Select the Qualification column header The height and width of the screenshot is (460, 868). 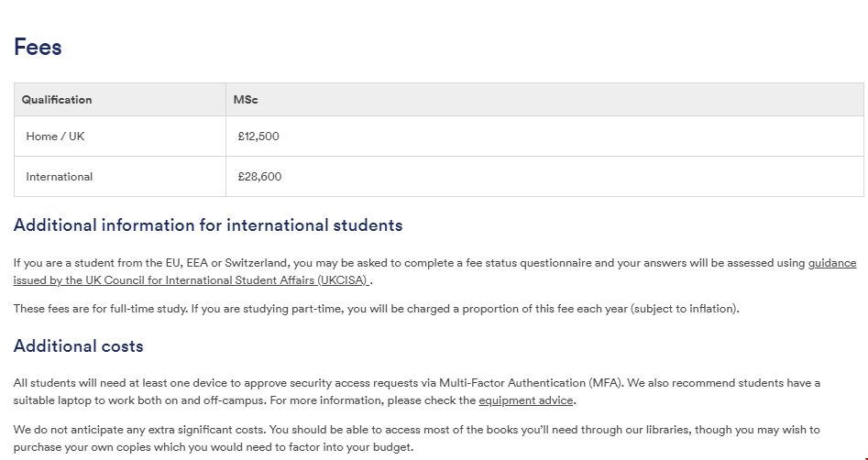tap(57, 100)
